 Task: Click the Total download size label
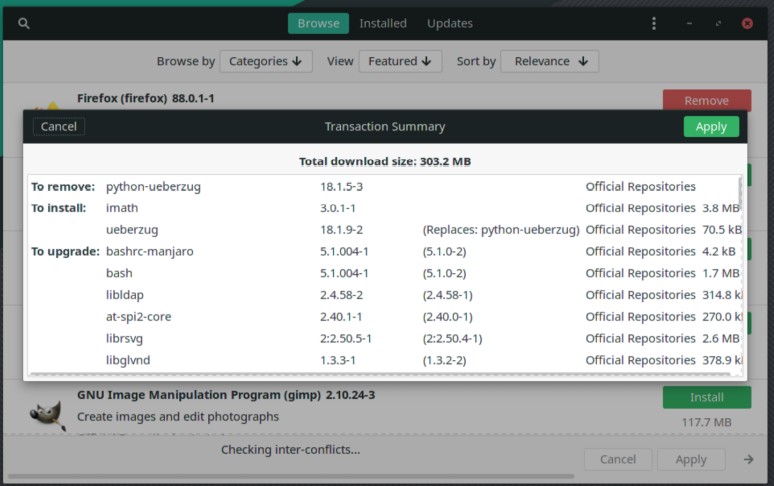pos(385,161)
